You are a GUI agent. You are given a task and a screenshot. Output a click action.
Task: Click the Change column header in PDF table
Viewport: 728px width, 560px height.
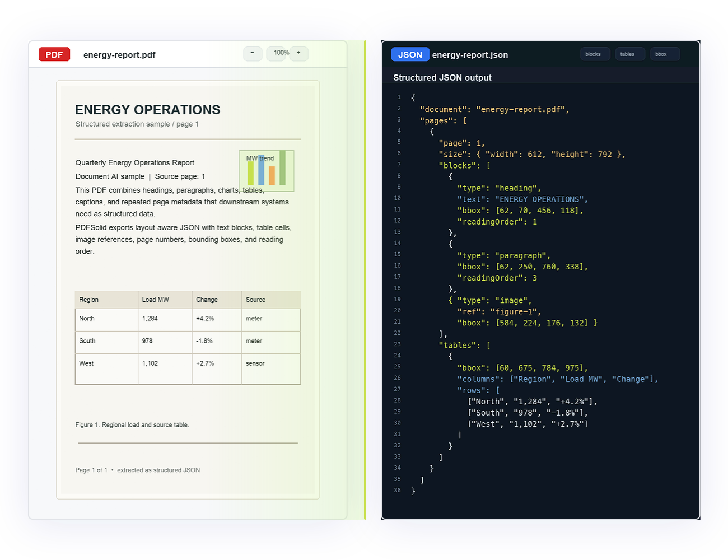click(217, 300)
